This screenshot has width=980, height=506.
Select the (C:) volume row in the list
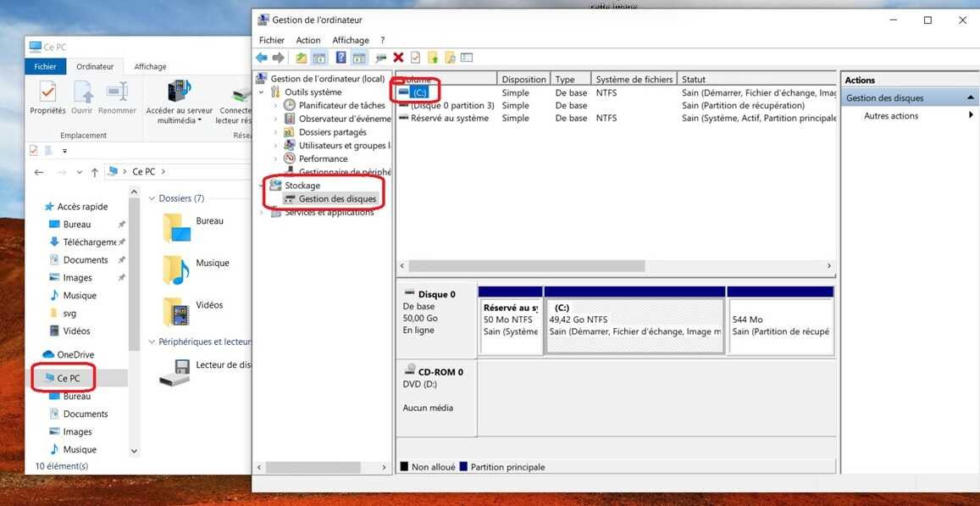coord(419,92)
